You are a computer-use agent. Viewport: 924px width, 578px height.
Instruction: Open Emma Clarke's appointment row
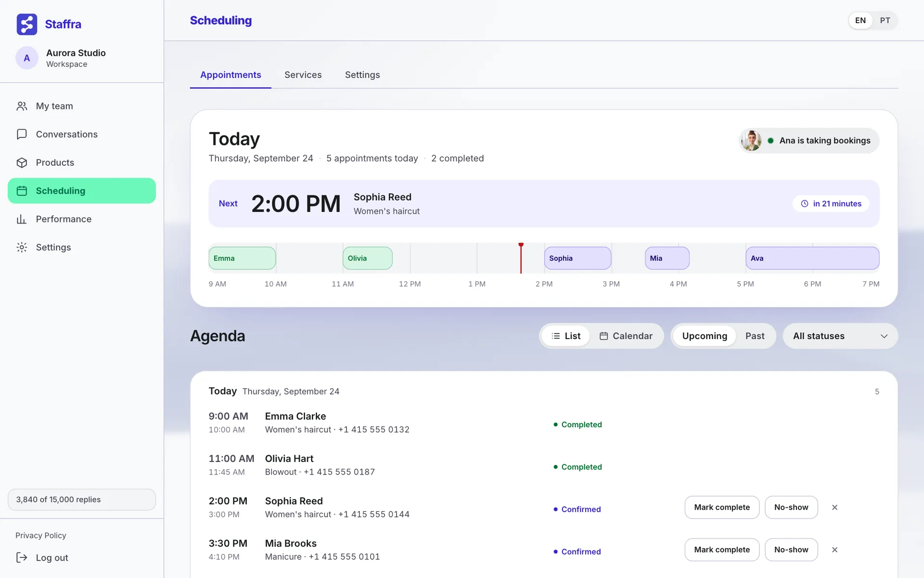pyautogui.click(x=544, y=422)
